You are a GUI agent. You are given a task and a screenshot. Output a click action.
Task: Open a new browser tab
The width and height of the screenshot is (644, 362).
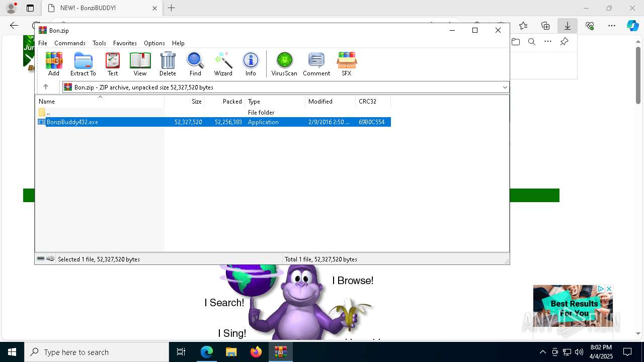tap(172, 8)
